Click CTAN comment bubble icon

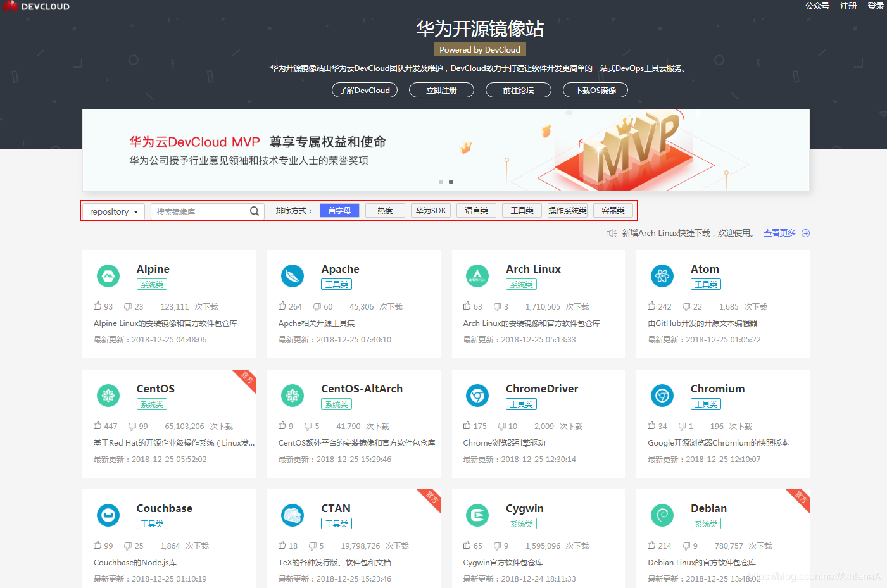coord(313,546)
